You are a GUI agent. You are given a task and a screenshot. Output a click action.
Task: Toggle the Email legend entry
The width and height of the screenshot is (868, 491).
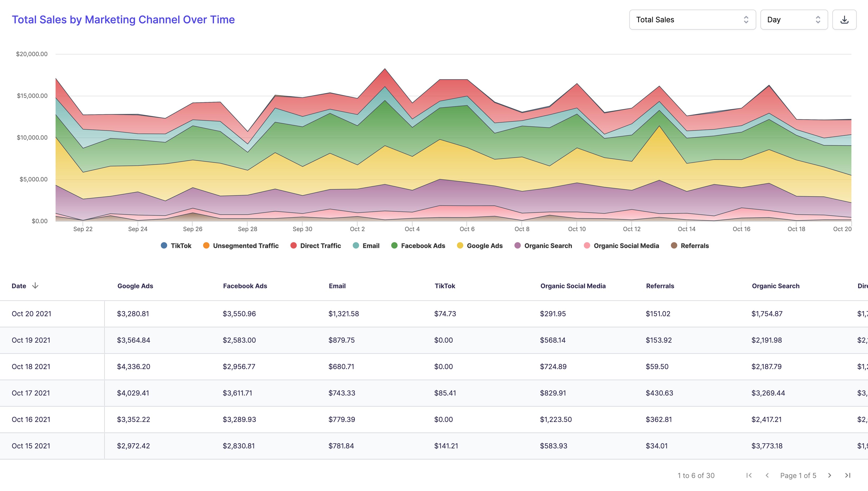366,246
